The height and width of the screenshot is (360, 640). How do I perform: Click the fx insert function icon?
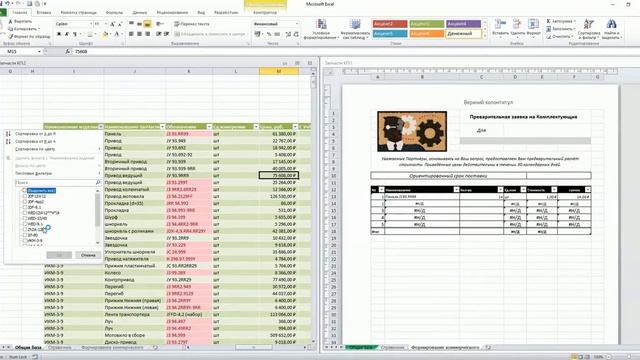(68, 51)
